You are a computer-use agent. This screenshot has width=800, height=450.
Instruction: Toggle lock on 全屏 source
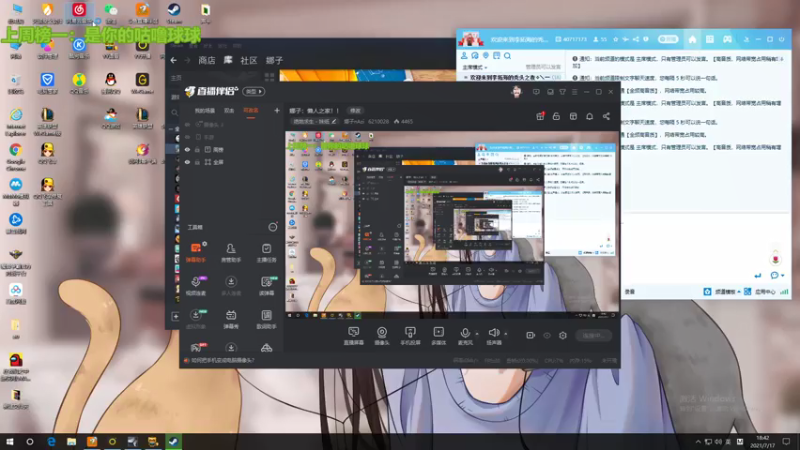point(197,162)
